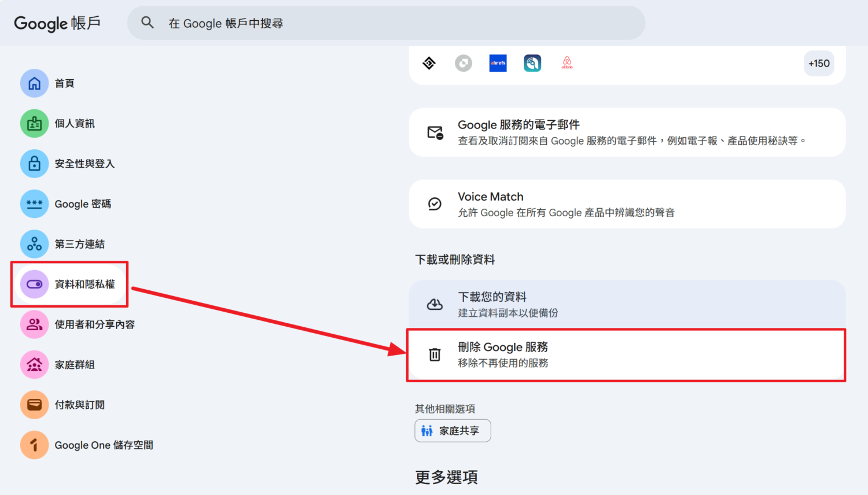Click the Google One storage icon
868x495 pixels.
[35, 445]
